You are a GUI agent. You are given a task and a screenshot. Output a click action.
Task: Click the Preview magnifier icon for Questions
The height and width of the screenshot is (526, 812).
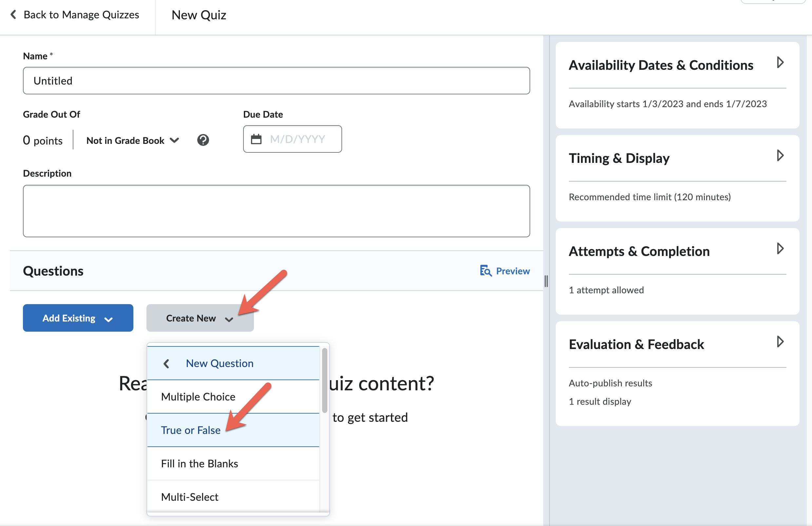(x=486, y=271)
